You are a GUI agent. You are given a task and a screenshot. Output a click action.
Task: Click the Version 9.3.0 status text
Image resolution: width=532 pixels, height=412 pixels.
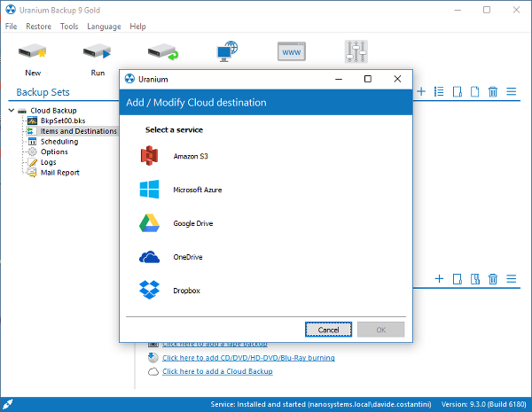pos(483,404)
